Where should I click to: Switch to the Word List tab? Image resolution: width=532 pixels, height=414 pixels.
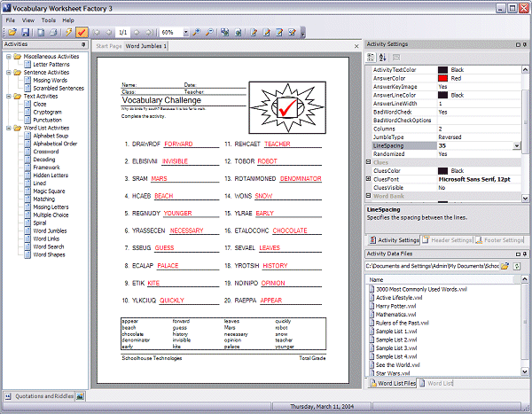pos(436,384)
